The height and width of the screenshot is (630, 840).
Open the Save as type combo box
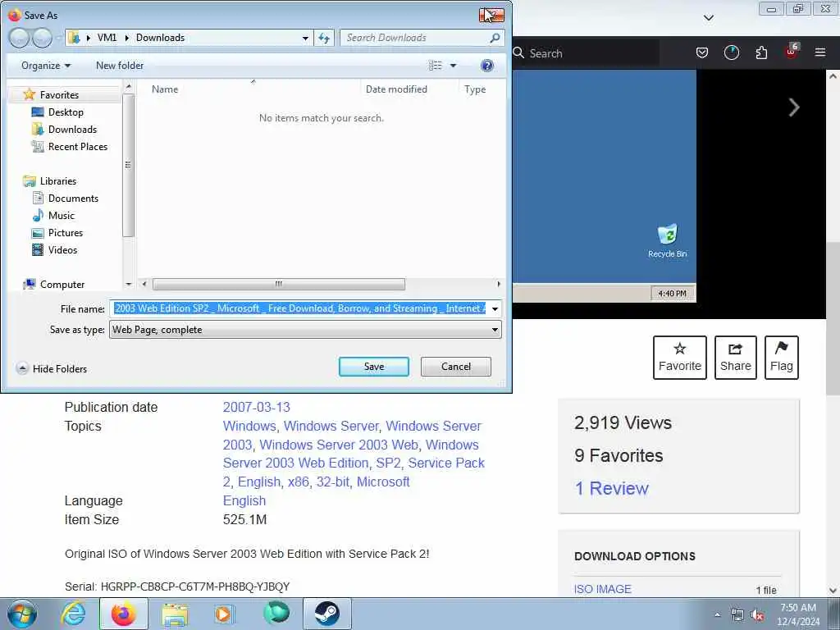305,330
